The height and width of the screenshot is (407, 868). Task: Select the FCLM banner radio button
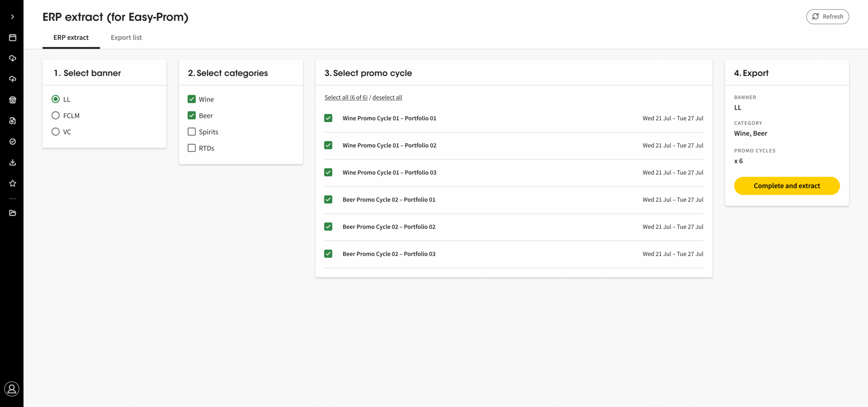tap(56, 116)
